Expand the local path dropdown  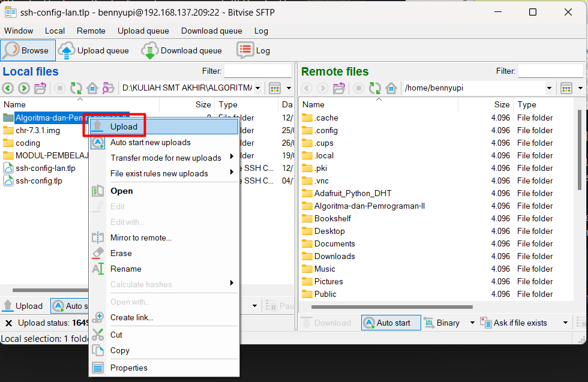click(257, 89)
